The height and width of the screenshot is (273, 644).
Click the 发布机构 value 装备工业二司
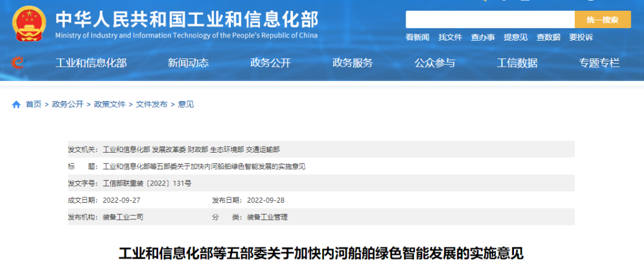pos(123,217)
